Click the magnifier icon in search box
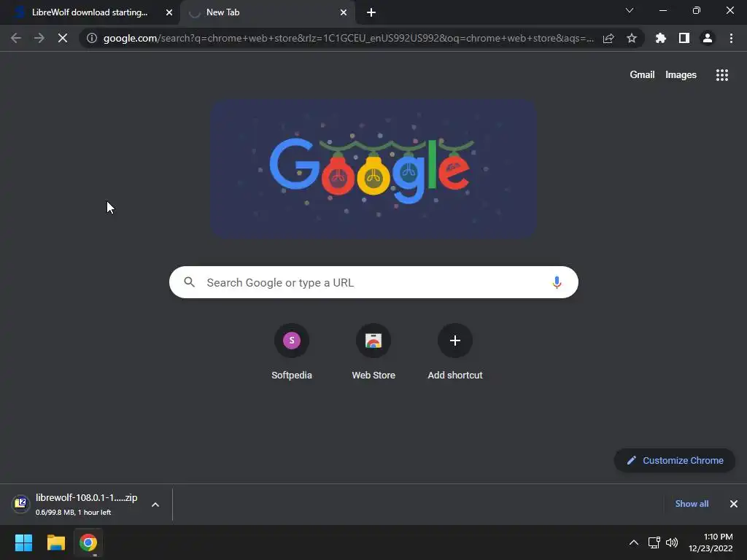This screenshot has width=747, height=560. pos(190,282)
